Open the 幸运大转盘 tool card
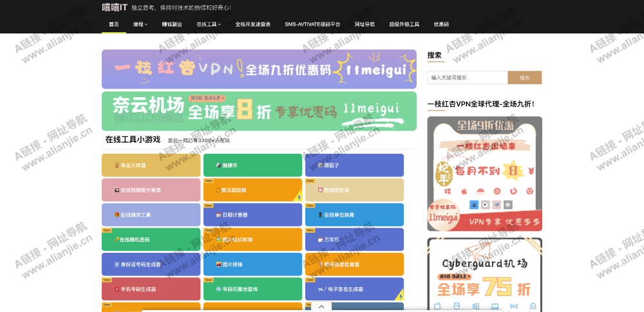 (x=151, y=165)
